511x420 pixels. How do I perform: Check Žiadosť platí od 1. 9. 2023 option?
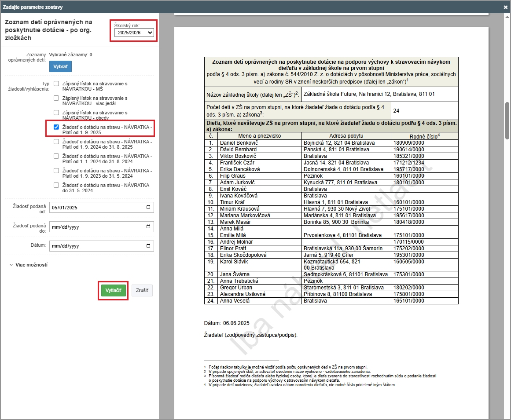tap(56, 171)
